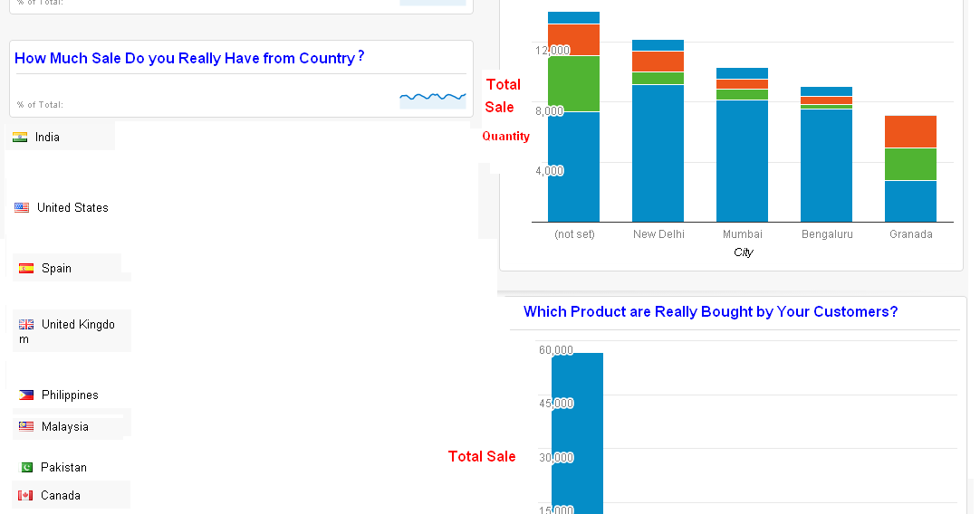Click the red 'Total Sale' label beside product chart

pos(482,457)
